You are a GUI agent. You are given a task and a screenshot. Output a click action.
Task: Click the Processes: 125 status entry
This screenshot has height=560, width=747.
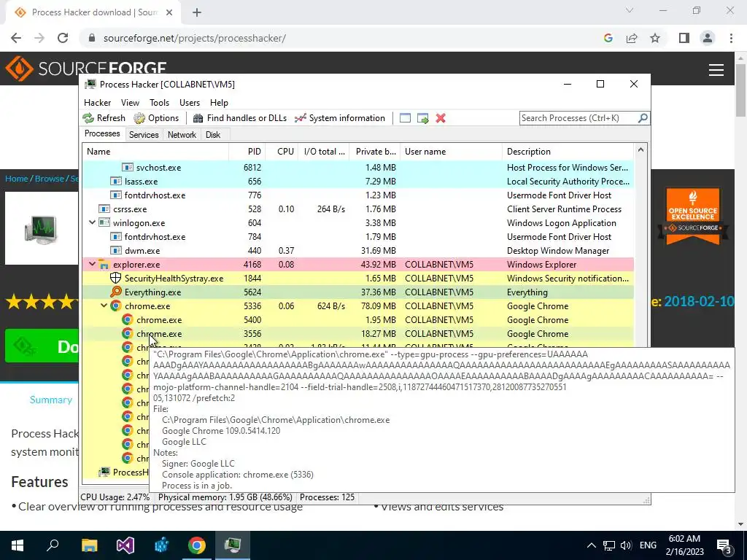(x=328, y=497)
